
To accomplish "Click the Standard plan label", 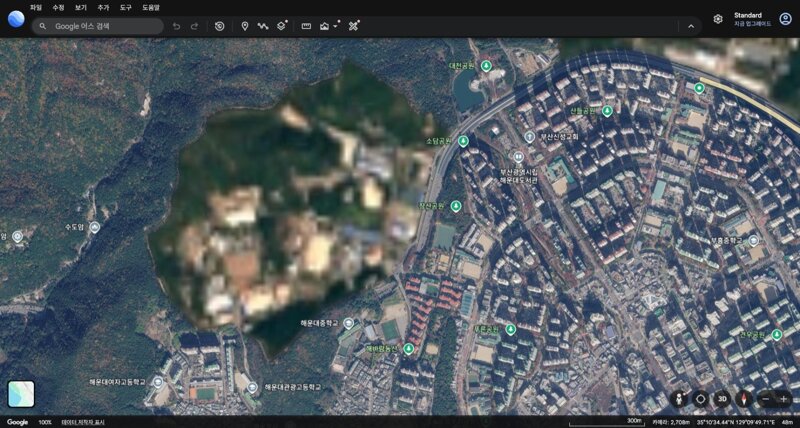I will [x=748, y=15].
